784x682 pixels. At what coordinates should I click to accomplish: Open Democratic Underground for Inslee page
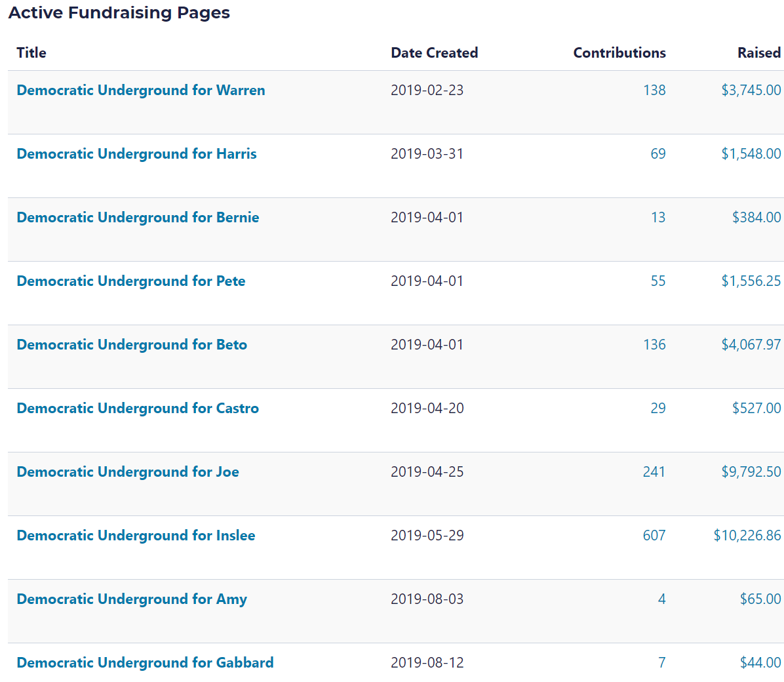point(136,536)
